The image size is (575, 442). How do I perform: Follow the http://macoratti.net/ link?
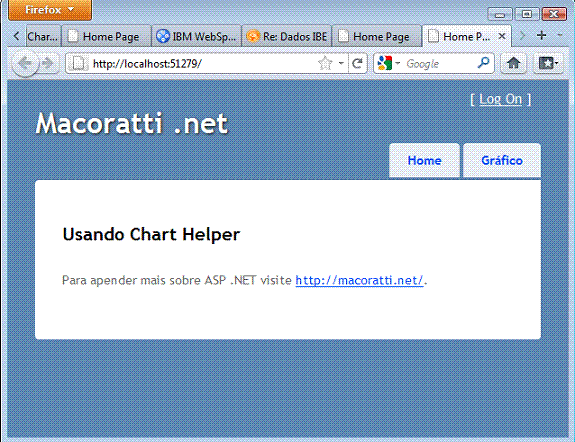coord(359,281)
